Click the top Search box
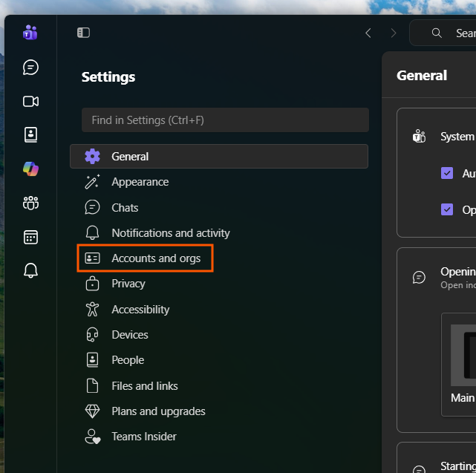The image size is (476, 473). click(443, 33)
